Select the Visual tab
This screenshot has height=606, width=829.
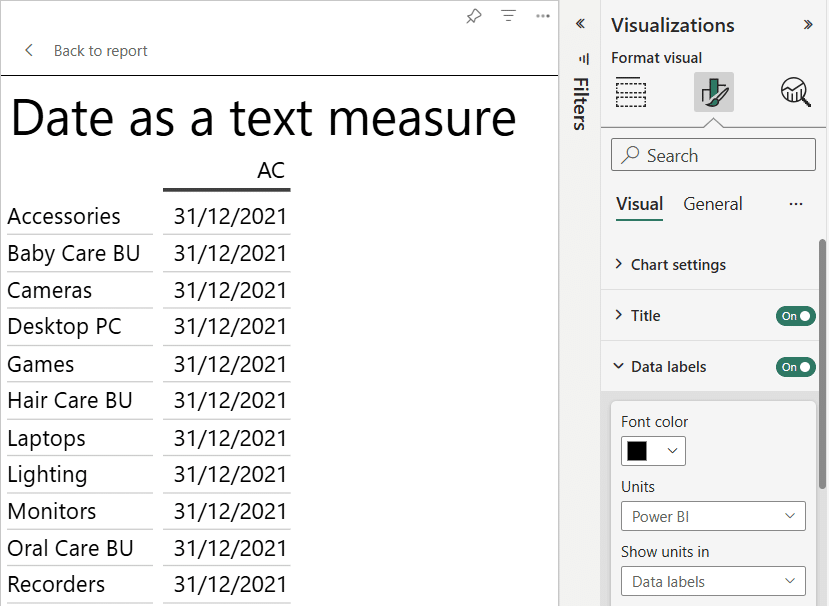point(639,204)
